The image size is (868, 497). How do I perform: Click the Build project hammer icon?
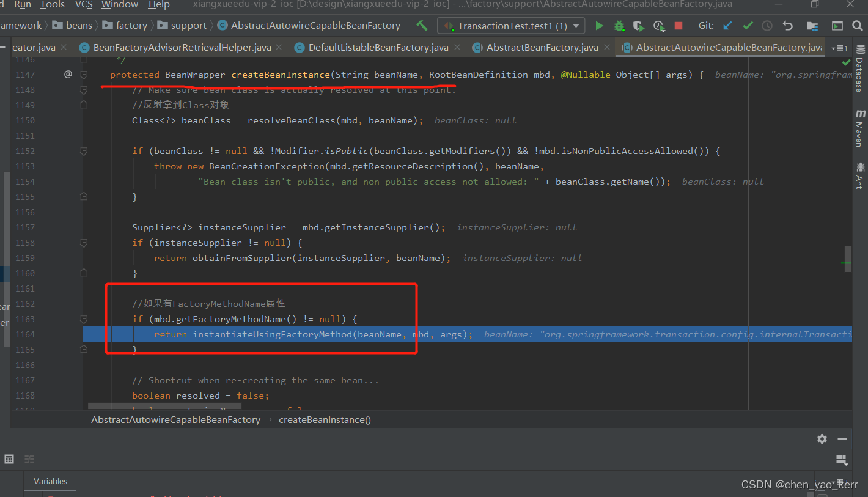click(422, 26)
